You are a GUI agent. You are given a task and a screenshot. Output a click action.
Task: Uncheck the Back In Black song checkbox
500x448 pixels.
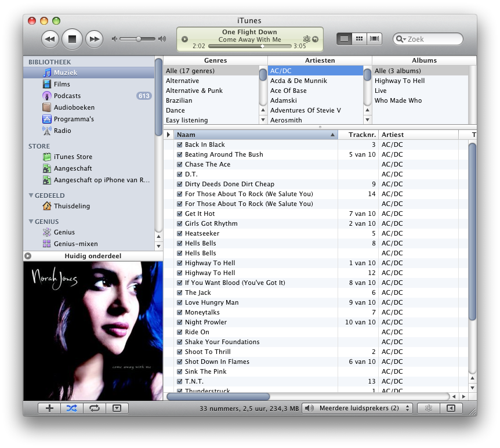point(179,145)
